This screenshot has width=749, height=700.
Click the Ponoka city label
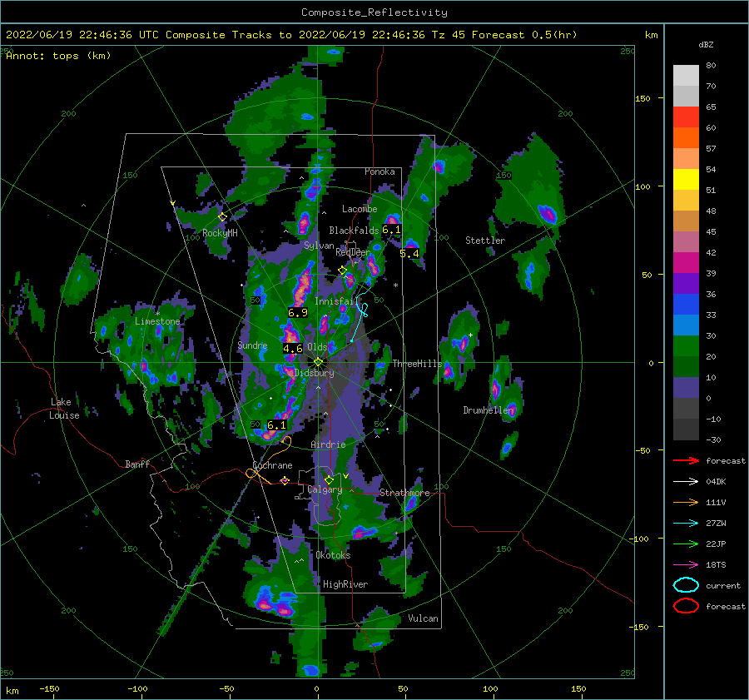click(x=379, y=171)
